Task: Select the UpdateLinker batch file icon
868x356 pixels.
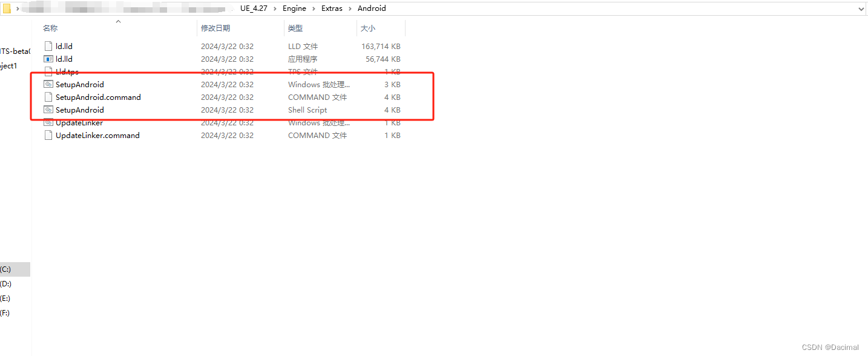Action: pyautogui.click(x=48, y=122)
